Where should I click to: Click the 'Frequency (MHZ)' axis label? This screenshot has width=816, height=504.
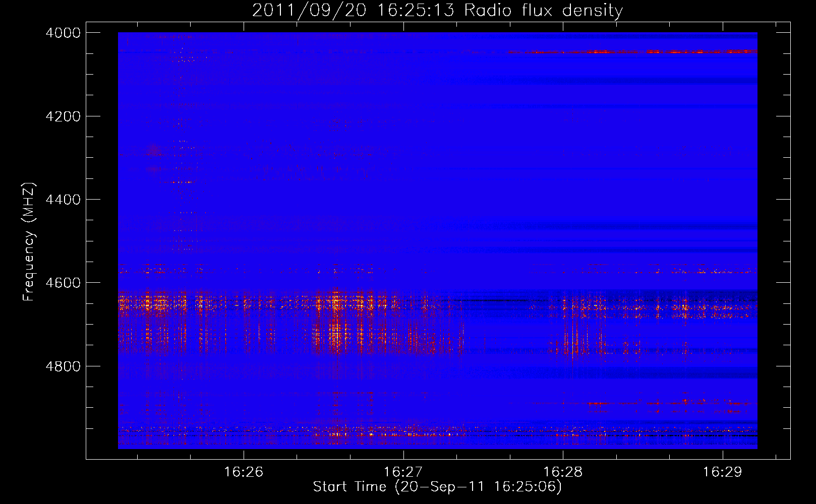pyautogui.click(x=29, y=242)
